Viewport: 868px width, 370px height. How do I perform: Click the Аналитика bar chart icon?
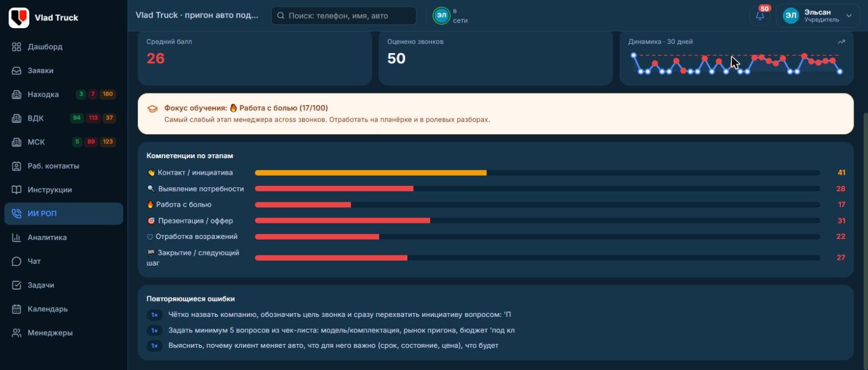[x=17, y=237]
